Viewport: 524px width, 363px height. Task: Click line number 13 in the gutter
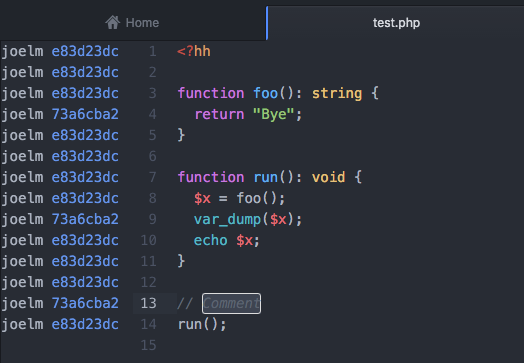(148, 303)
